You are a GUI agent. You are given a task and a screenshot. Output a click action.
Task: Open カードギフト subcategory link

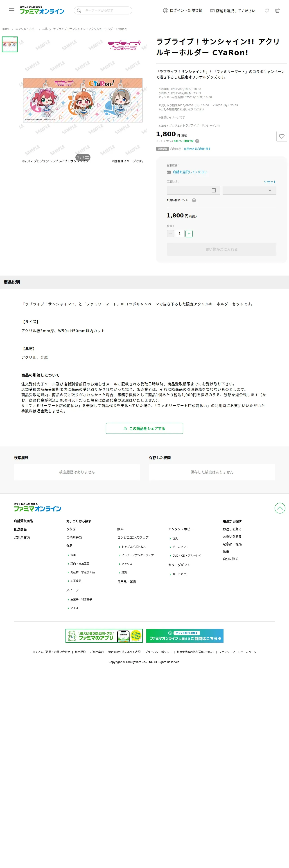[x=180, y=574]
